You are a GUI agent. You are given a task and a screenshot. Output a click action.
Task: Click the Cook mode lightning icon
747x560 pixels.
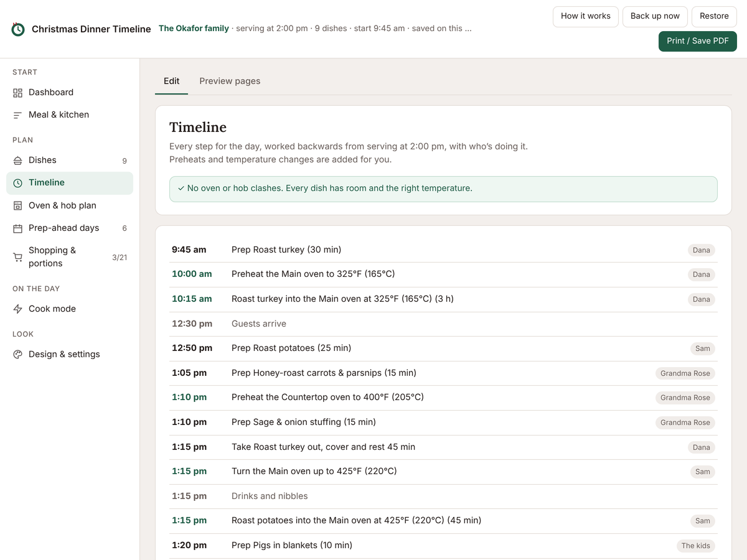click(x=17, y=309)
